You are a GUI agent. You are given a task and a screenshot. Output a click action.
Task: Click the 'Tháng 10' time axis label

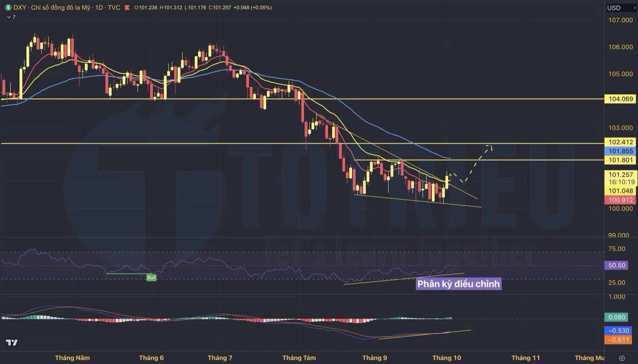[447, 358]
